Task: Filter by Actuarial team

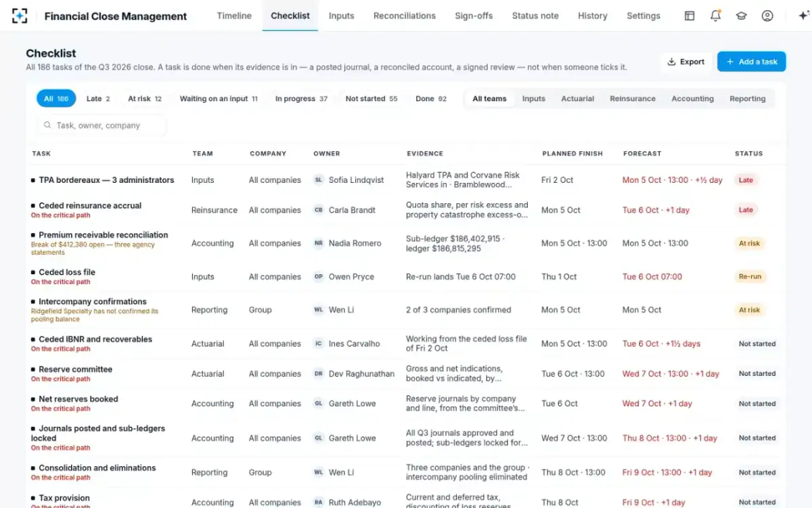Action: (578, 98)
